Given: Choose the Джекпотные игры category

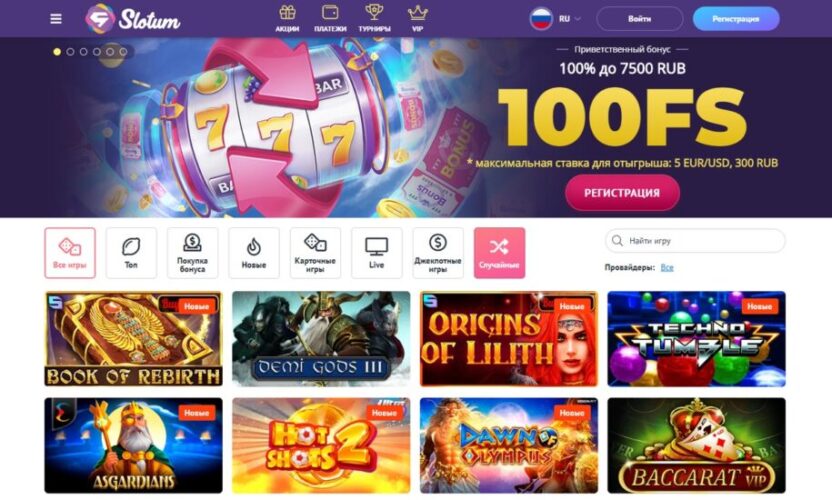Looking at the screenshot, I should (438, 253).
